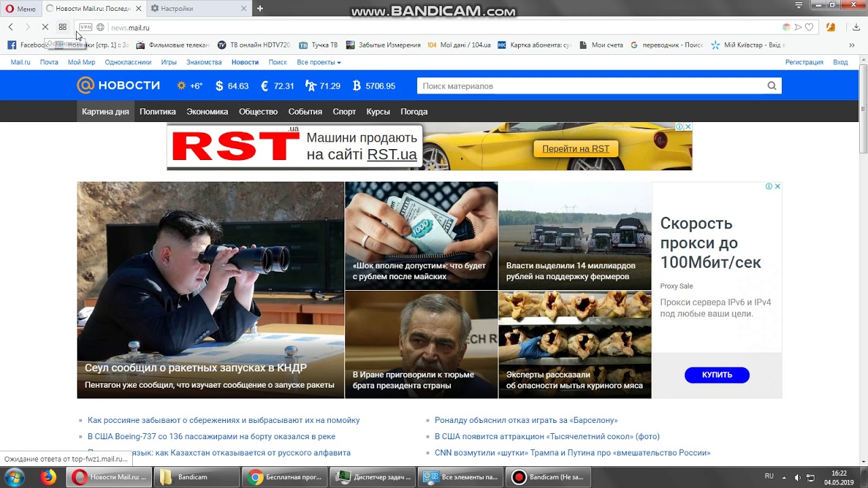
Task: Open Игры in Mail.ru top bar
Action: click(x=169, y=62)
